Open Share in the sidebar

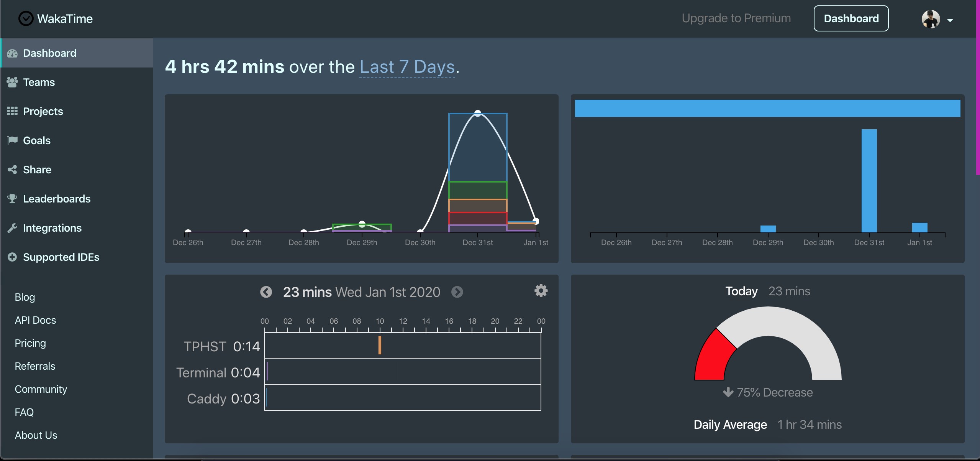tap(77, 170)
